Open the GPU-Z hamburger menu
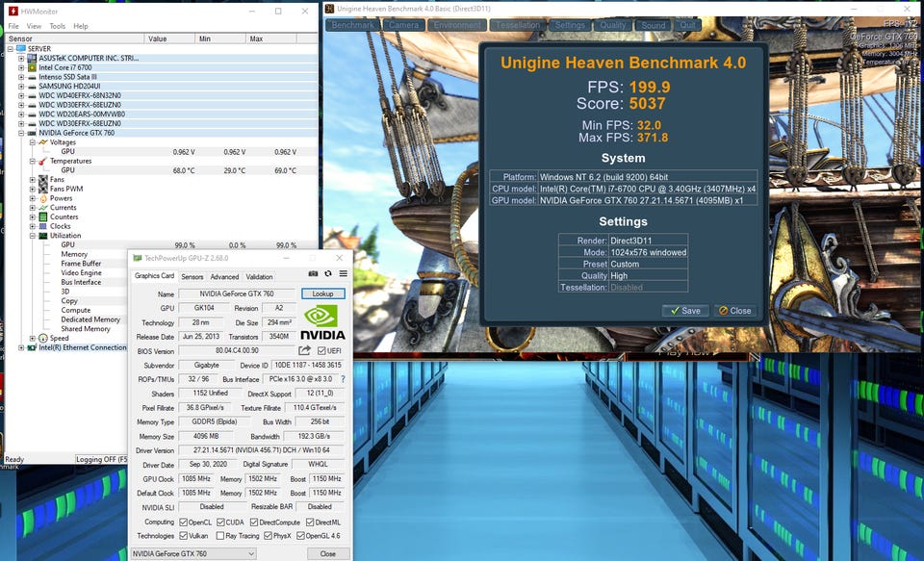 coord(343,274)
